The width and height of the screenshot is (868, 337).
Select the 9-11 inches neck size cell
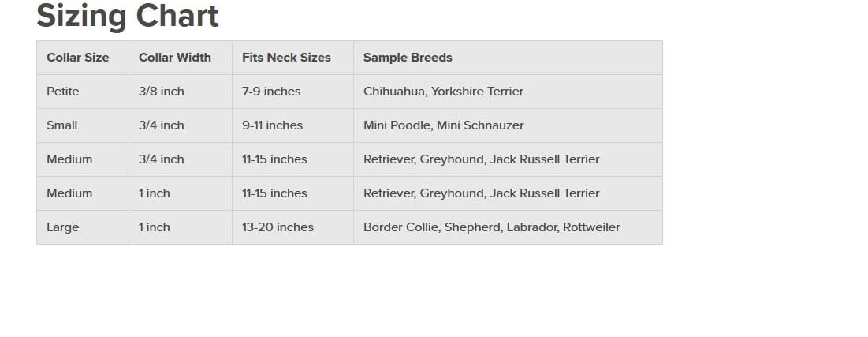[272, 125]
